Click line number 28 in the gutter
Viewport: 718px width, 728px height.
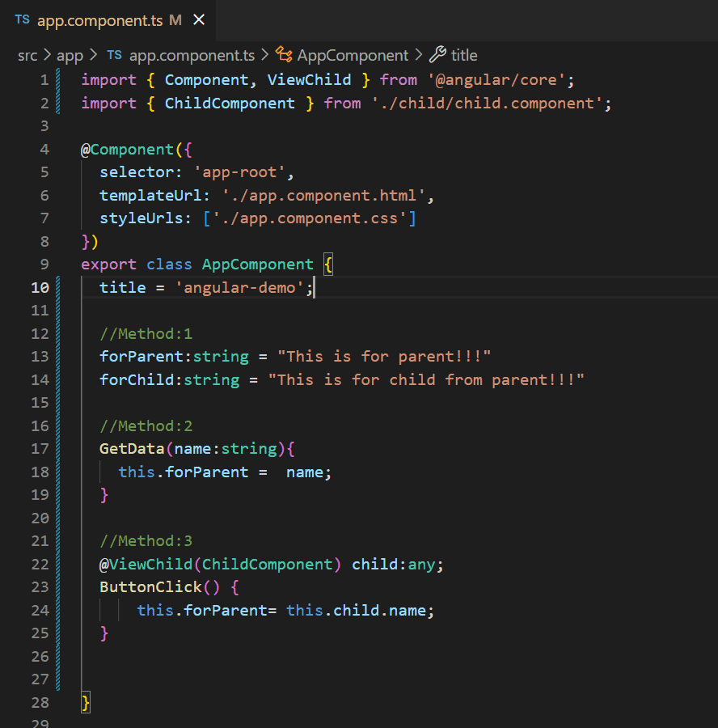pyautogui.click(x=40, y=702)
